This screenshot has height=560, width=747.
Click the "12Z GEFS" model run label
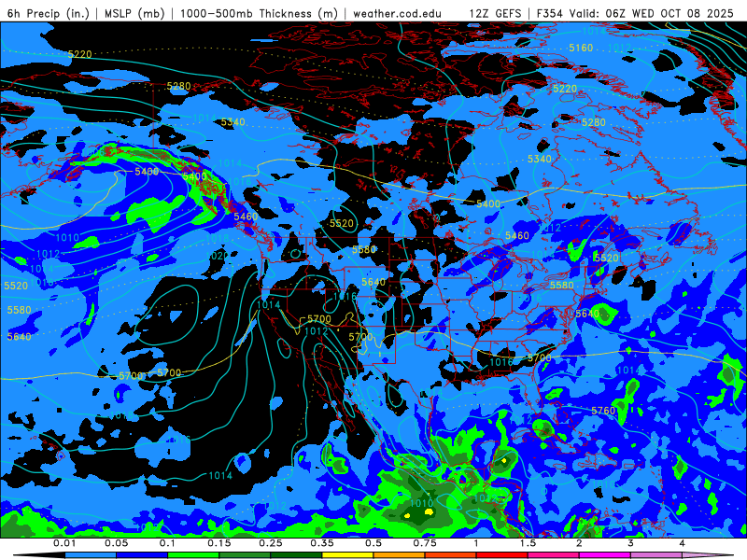pyautogui.click(x=496, y=13)
